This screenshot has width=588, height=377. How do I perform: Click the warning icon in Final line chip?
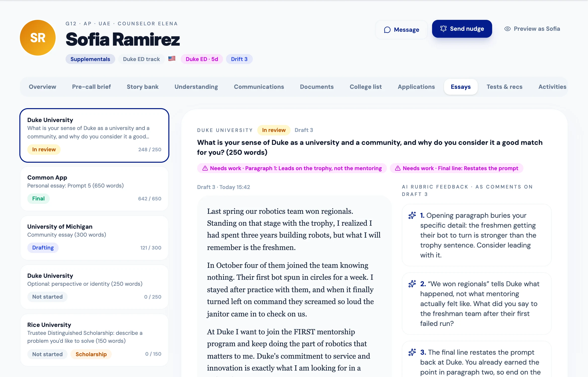click(x=398, y=168)
